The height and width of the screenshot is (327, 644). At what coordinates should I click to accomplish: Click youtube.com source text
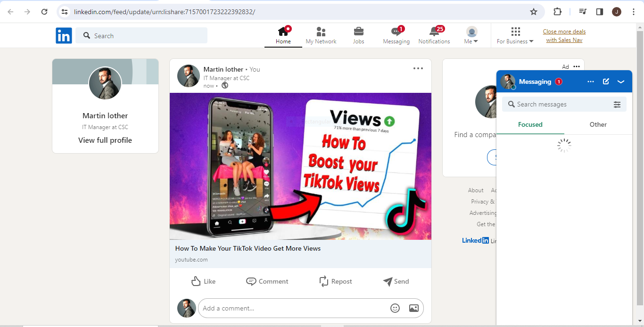coord(191,260)
